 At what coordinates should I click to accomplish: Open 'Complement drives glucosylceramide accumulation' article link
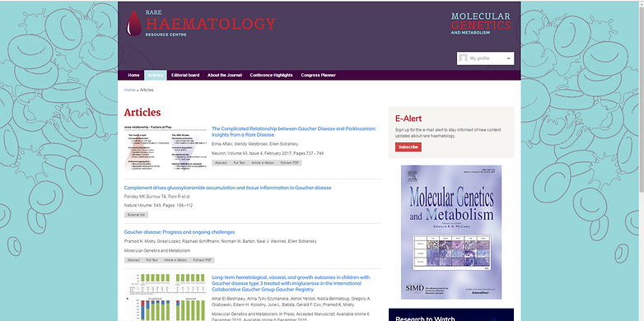pyautogui.click(x=227, y=188)
